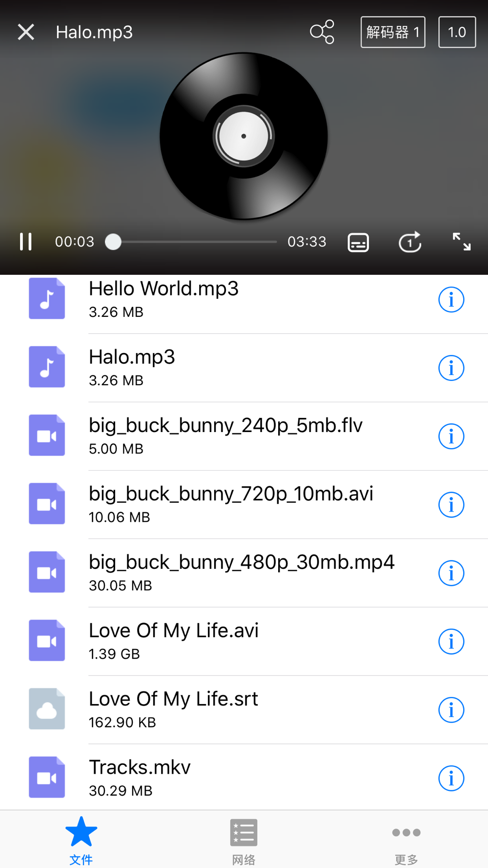The height and width of the screenshot is (868, 488).
Task: Show info for Halo.mp3 row
Action: click(x=451, y=368)
